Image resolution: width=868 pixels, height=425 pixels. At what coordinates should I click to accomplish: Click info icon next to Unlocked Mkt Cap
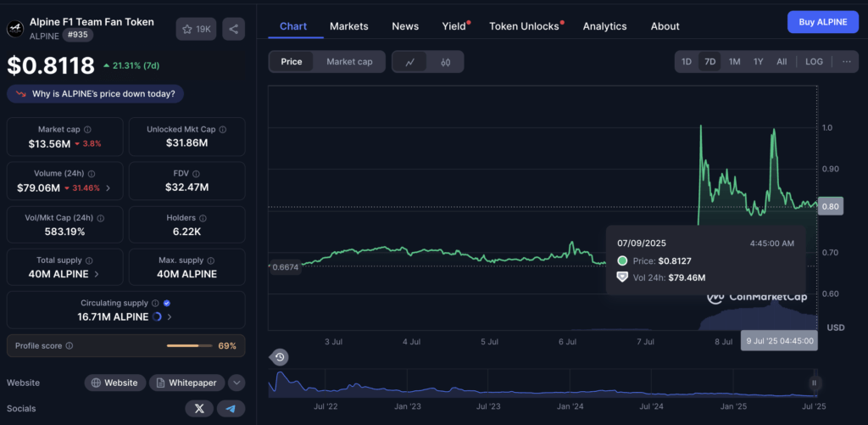[223, 130]
